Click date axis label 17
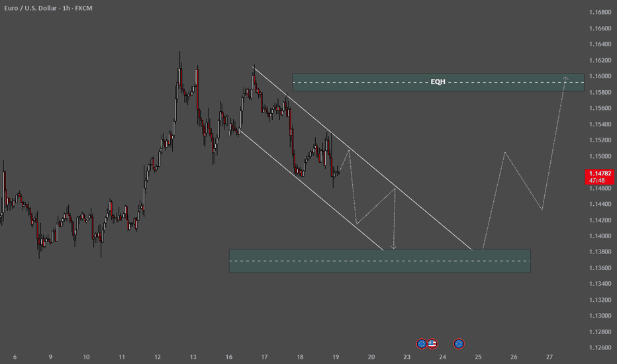 (x=264, y=357)
